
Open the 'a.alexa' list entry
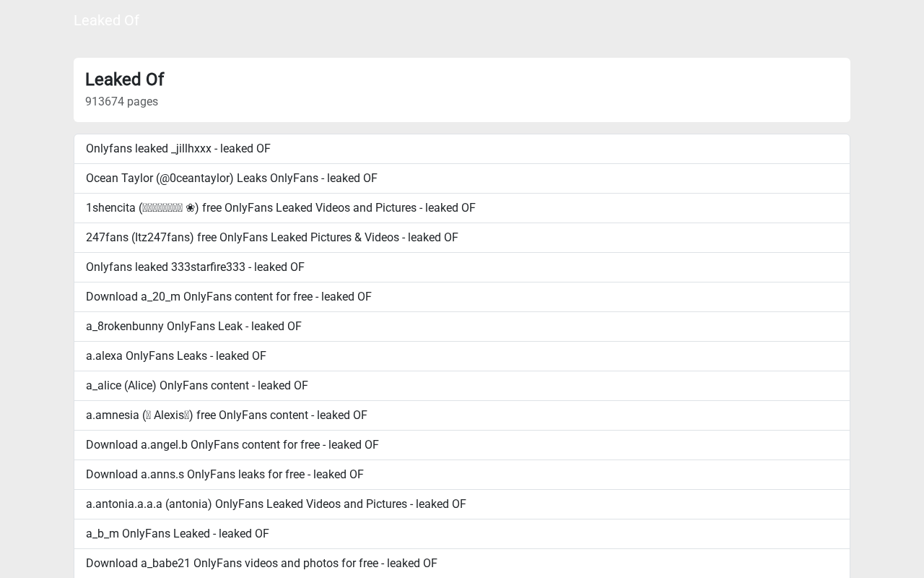click(x=462, y=356)
